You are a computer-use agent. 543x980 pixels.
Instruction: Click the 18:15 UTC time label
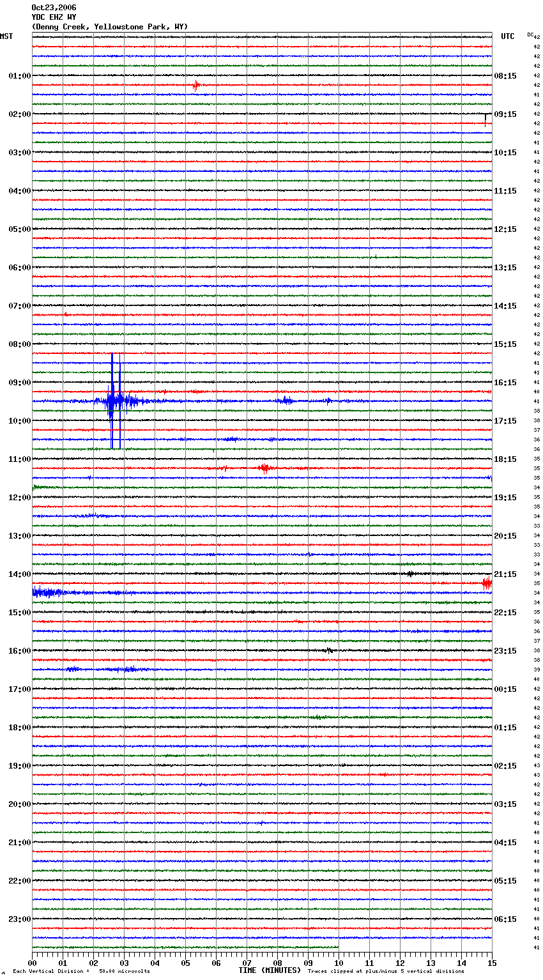pyautogui.click(x=505, y=459)
